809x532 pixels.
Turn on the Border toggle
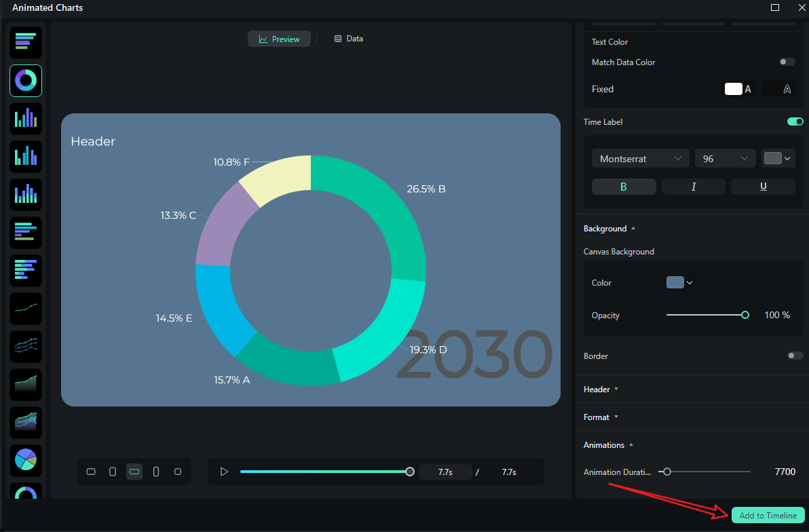[x=794, y=356]
